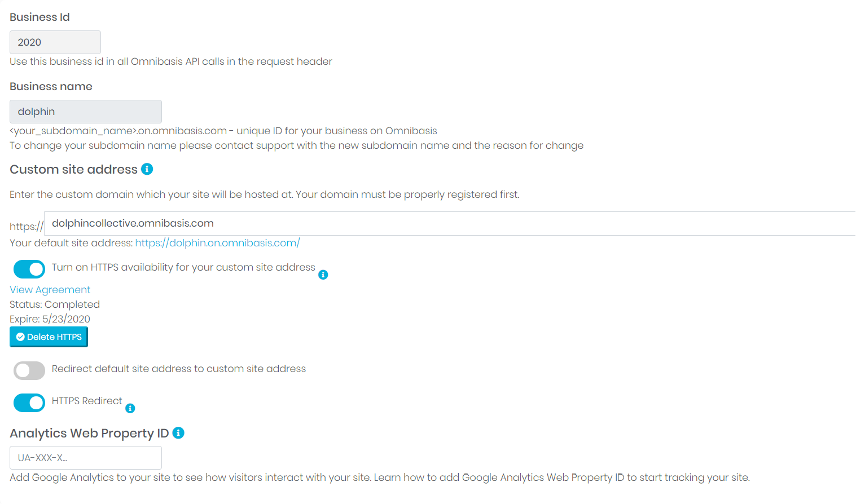Click the Analytics UA-XXX-X input field

(x=86, y=458)
